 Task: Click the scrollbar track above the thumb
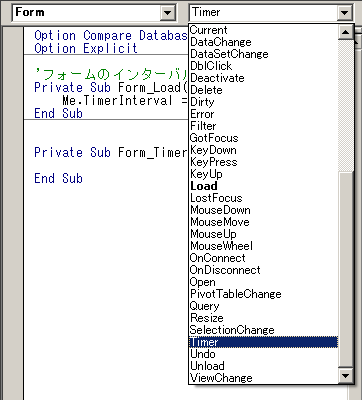tap(346, 106)
